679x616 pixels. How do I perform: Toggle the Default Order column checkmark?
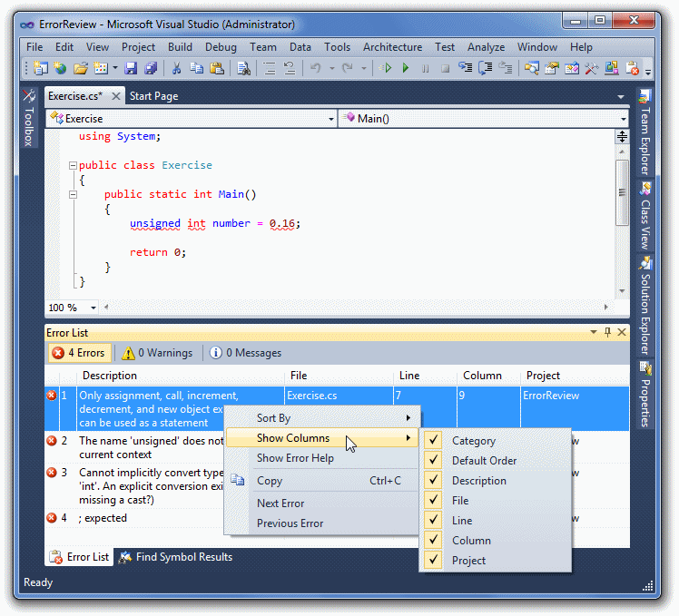433,460
